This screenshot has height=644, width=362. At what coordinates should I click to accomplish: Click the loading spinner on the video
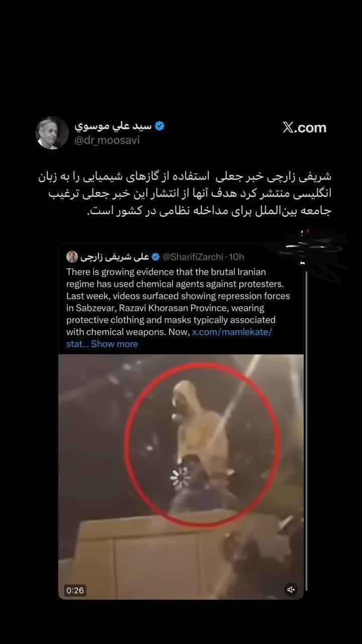180,477
